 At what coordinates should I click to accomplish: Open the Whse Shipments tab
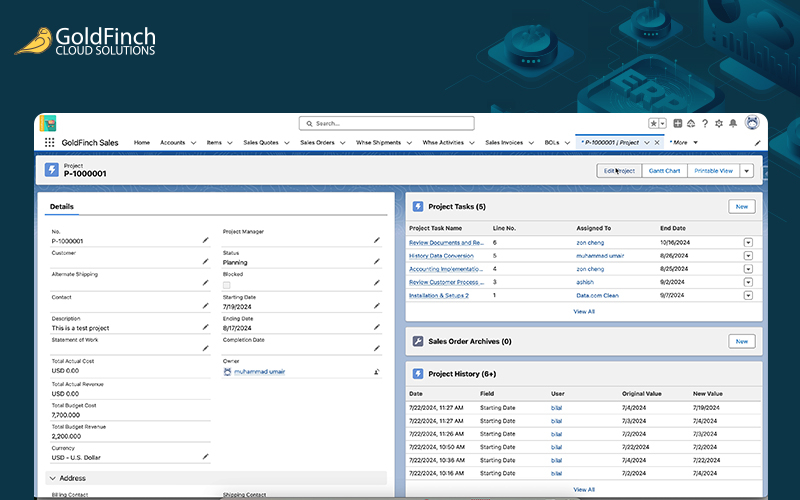(378, 143)
